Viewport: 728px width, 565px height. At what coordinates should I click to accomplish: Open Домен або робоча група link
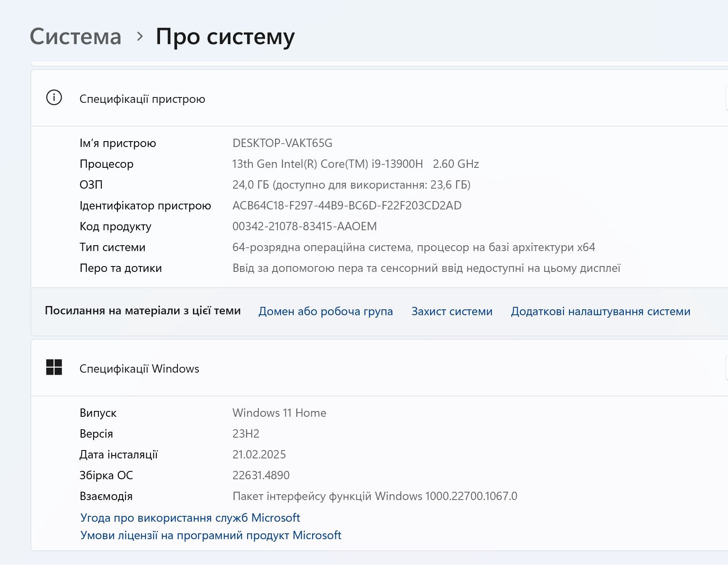coord(325,311)
